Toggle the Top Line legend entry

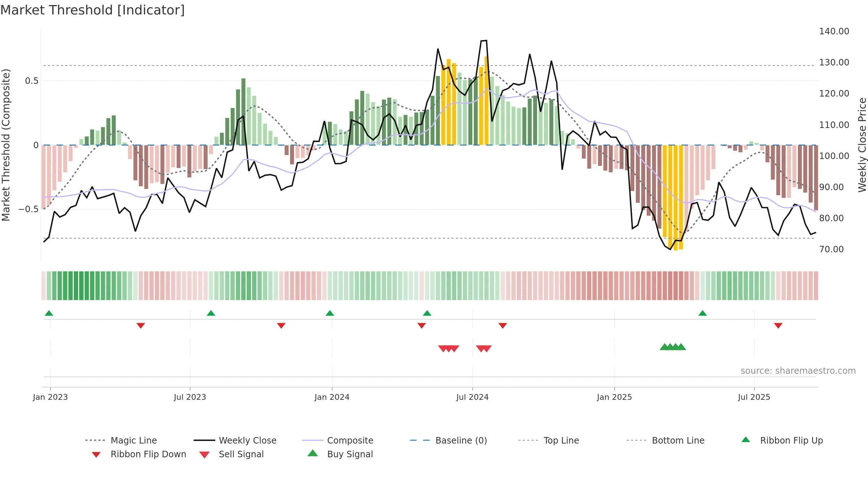[548, 440]
